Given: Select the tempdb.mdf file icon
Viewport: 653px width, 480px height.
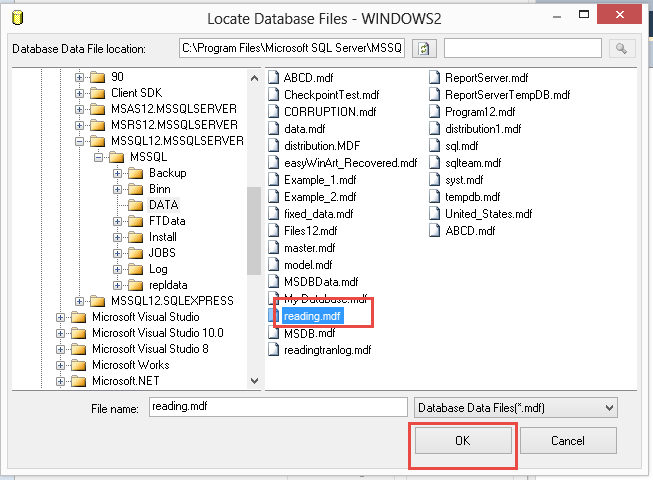Looking at the screenshot, I should pyautogui.click(x=435, y=197).
